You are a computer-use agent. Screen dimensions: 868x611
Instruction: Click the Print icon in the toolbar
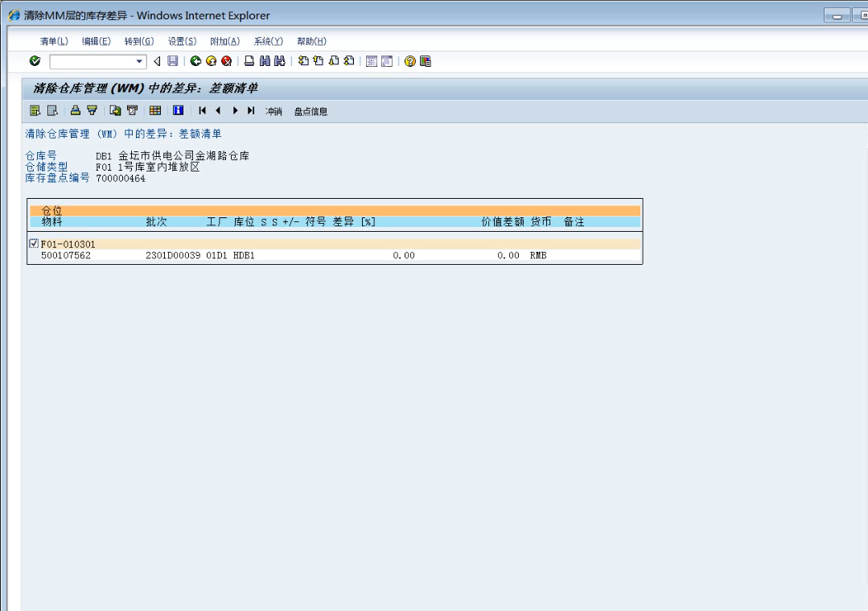click(249, 61)
